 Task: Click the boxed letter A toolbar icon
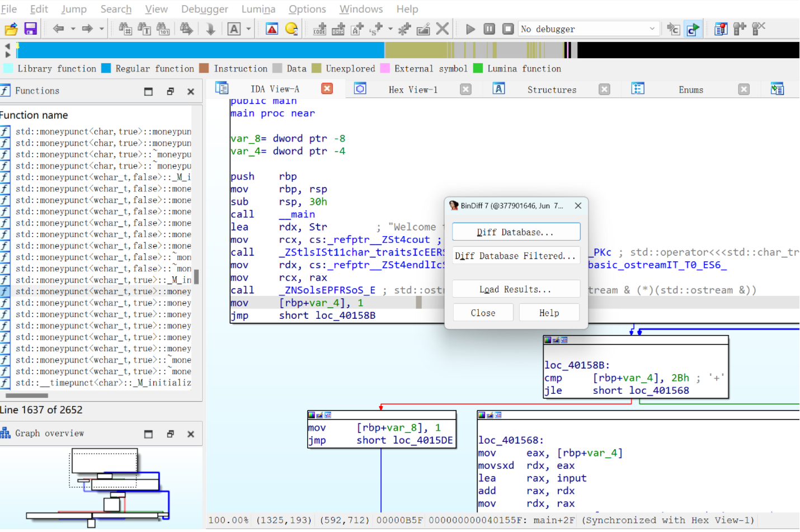point(234,29)
